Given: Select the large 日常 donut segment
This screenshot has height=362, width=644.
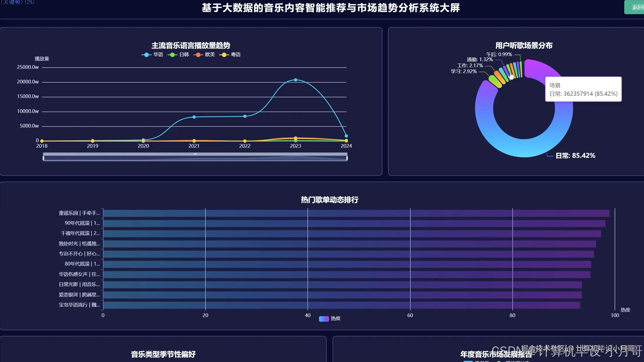Looking at the screenshot, I should click(524, 147).
